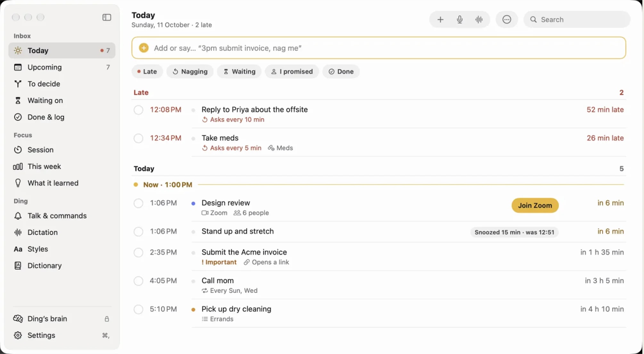Click the plus add-task toolbar icon
Viewport: 644px width, 354px height.
point(440,20)
